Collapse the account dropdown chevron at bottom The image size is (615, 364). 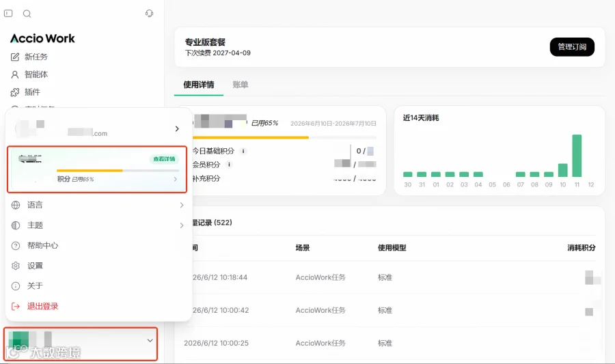click(x=150, y=341)
